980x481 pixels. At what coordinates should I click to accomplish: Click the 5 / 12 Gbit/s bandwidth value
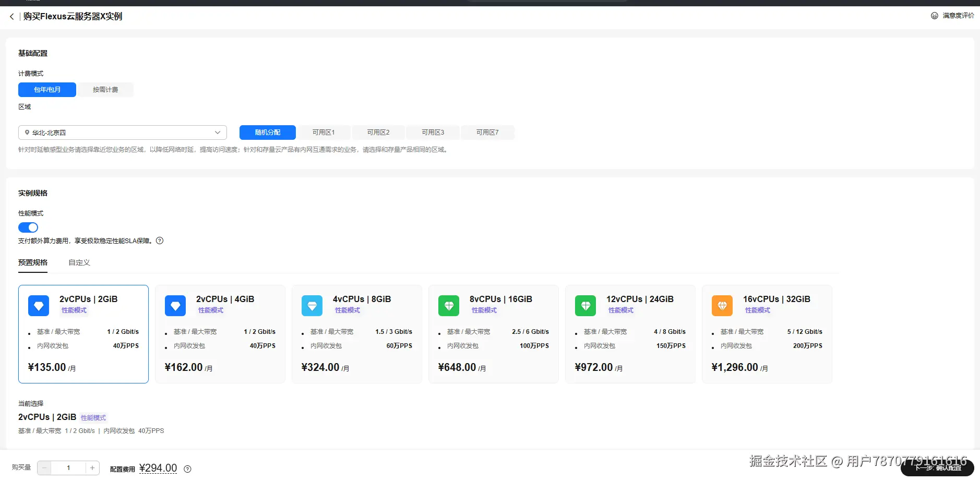pyautogui.click(x=805, y=332)
